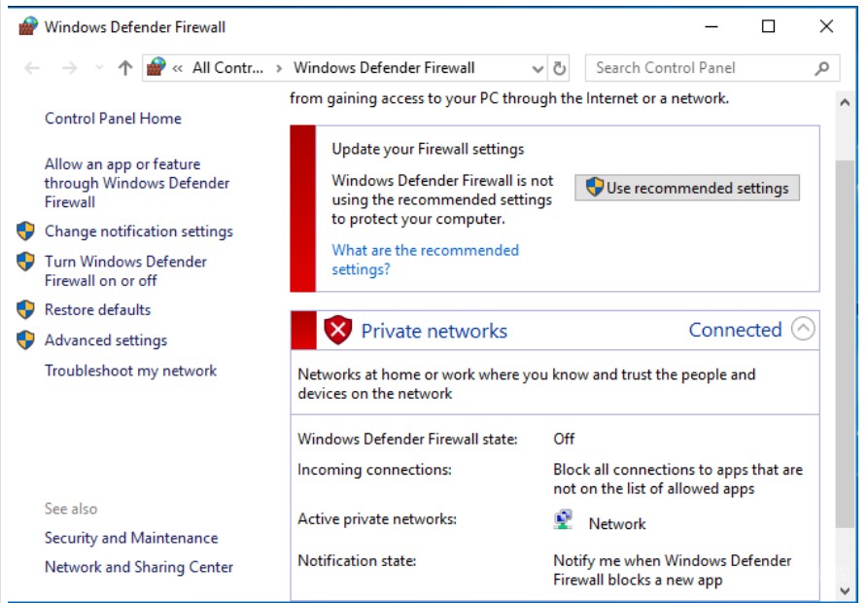Click shield icon beside Turn Windows Defender Firewall

click(x=25, y=261)
